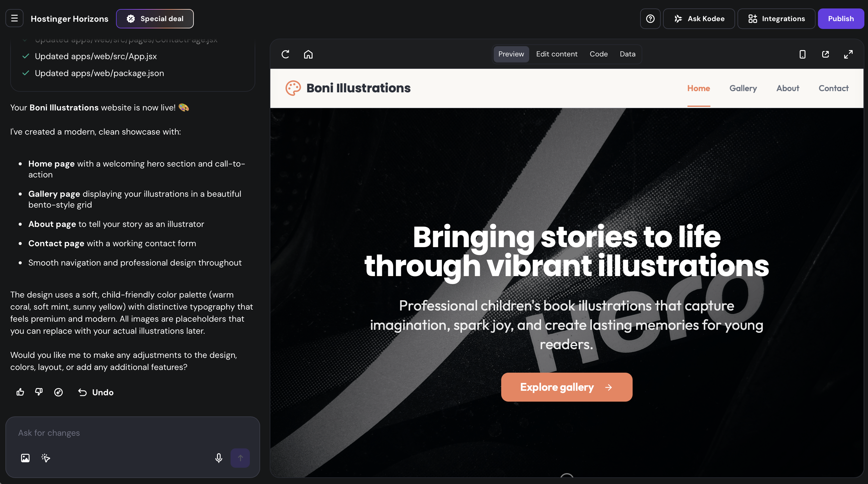This screenshot has width=868, height=484.
Task: Click the microphone to dictate changes
Action: (x=218, y=458)
